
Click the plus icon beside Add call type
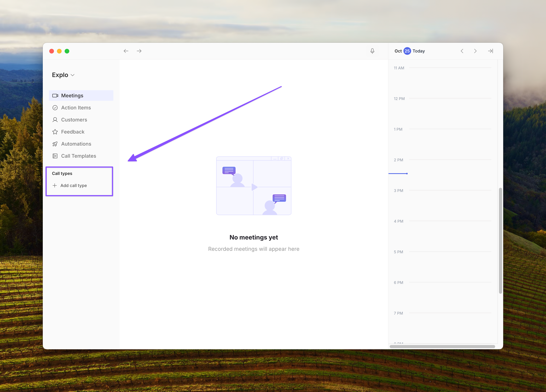(x=55, y=185)
